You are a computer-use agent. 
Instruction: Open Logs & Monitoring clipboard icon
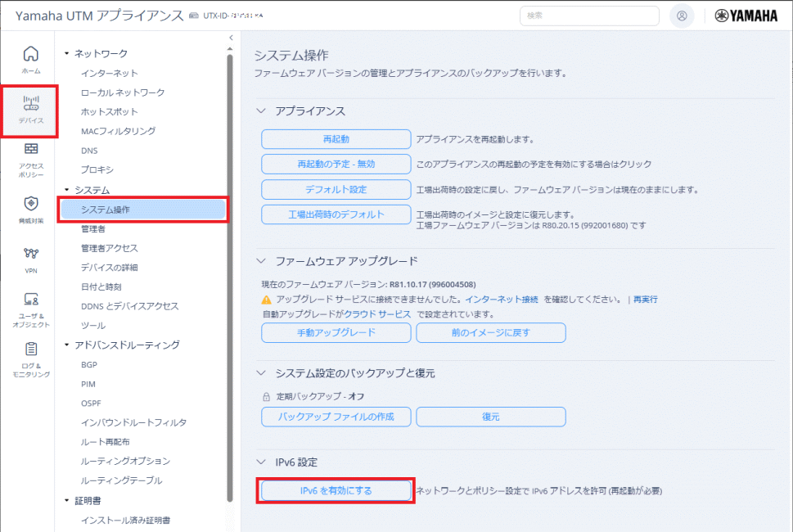pyautogui.click(x=31, y=350)
